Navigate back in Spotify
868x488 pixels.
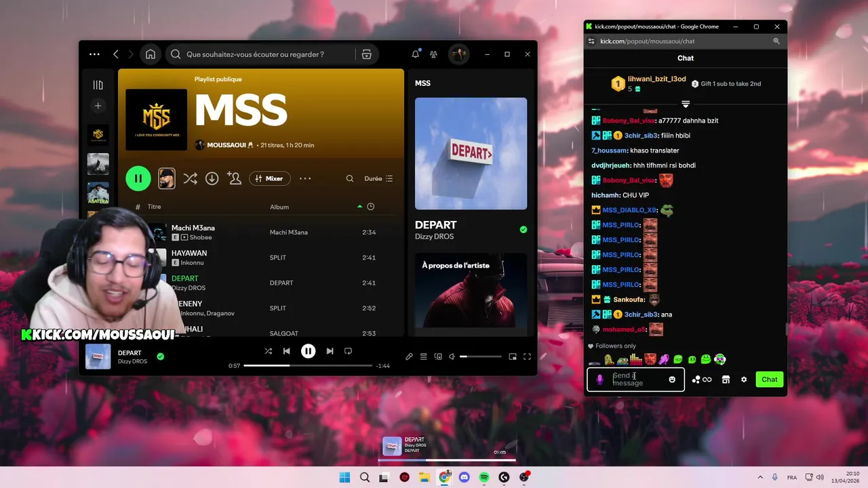[116, 54]
